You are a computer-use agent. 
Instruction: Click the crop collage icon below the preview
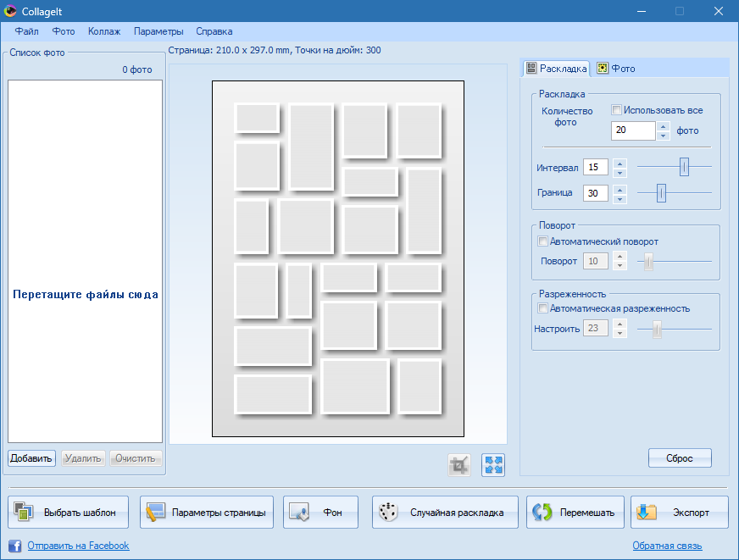[x=459, y=465]
